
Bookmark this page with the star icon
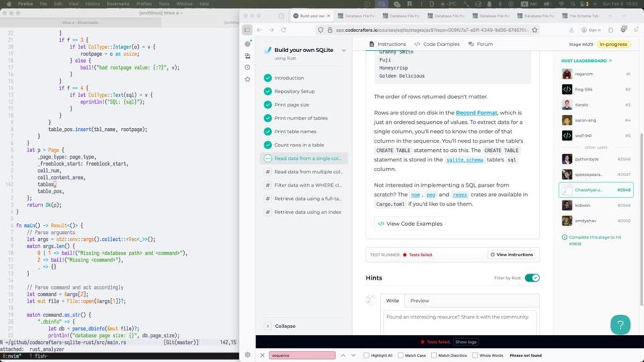click(x=535, y=30)
